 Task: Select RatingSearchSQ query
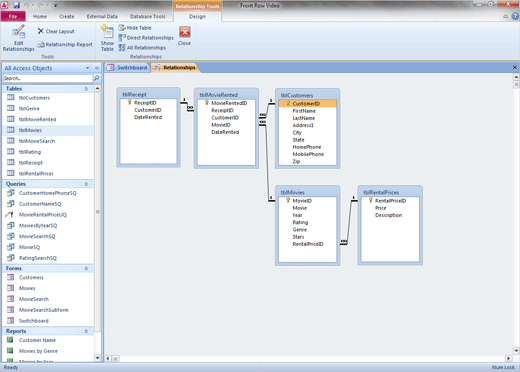(x=48, y=258)
